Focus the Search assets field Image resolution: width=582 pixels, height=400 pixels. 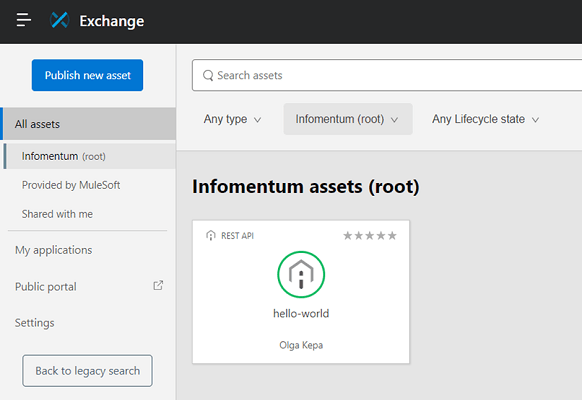pos(387,75)
